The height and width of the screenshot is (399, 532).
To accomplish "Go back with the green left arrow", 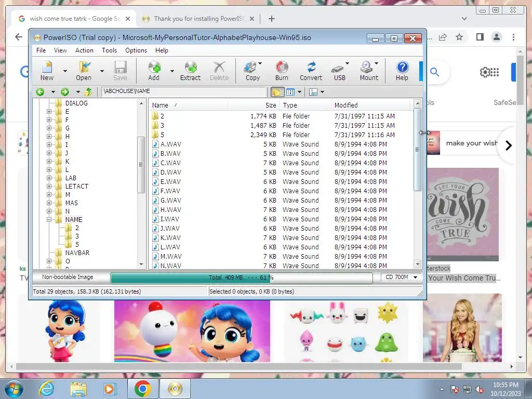I will (x=40, y=91).
